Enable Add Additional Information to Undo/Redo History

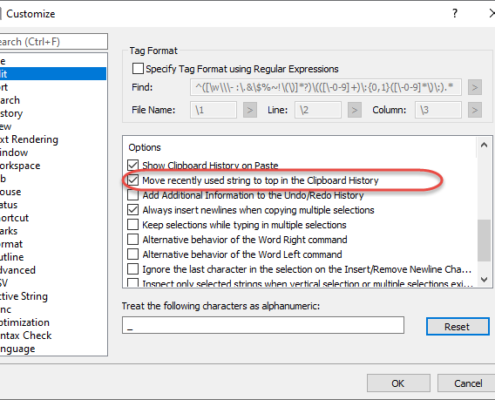[133, 195]
